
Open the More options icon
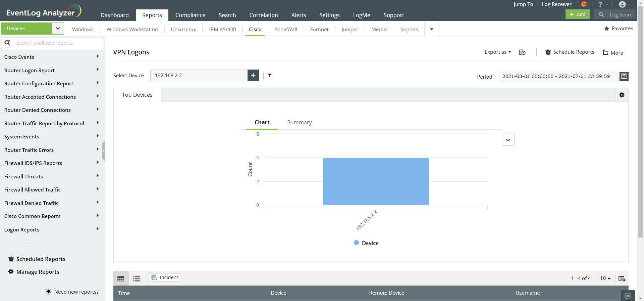point(605,52)
